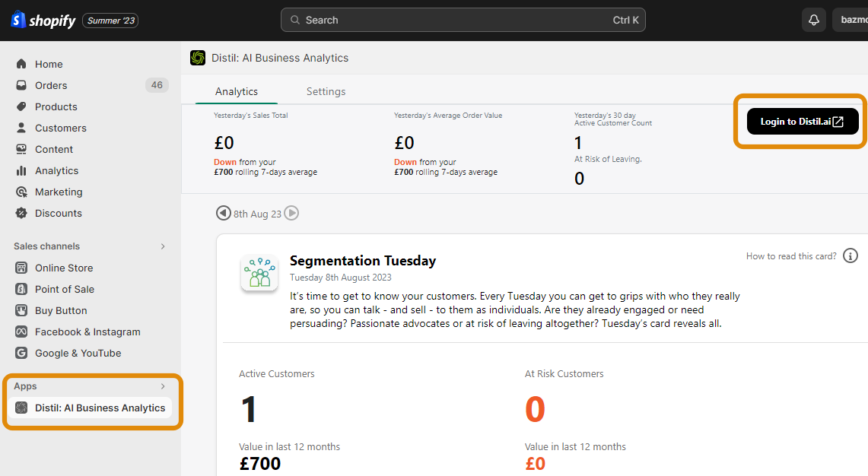
Task: Click the Buy Button icon
Action: coord(21,310)
